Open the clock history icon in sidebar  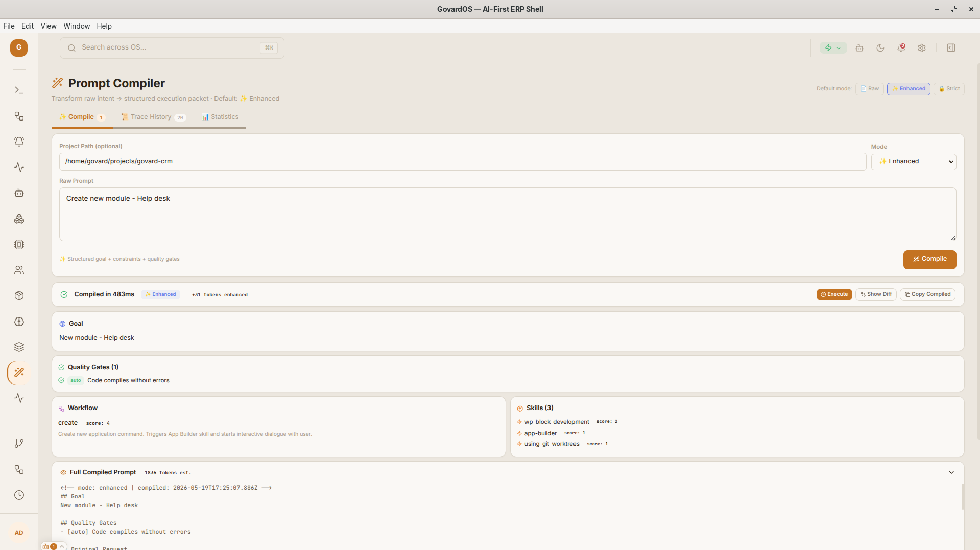[19, 495]
